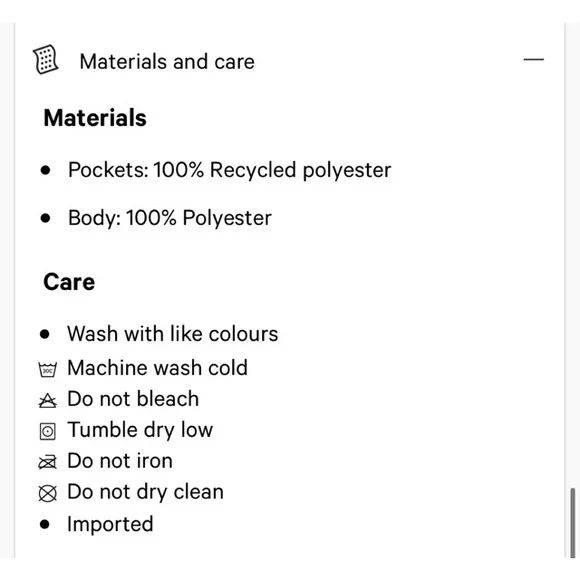This screenshot has height=580, width=580.
Task: Click Wash with like colours text
Action: point(172,334)
